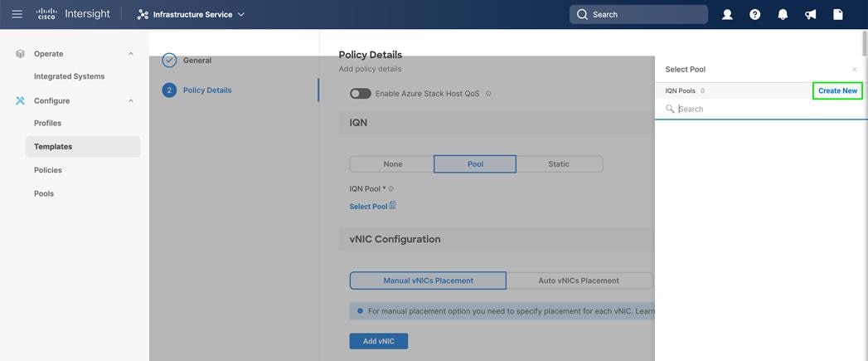
Task: Toggle Enable Azure Stack Host QoS
Action: tap(361, 94)
